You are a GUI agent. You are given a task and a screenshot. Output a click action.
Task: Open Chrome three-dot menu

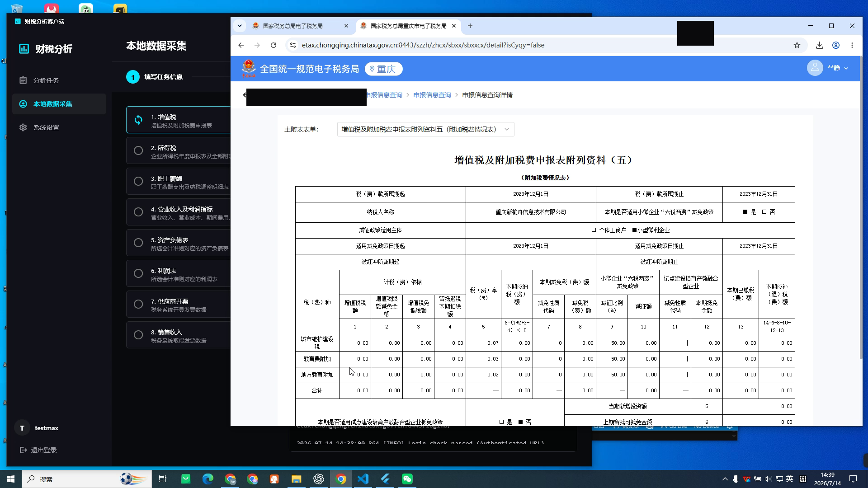(x=852, y=45)
